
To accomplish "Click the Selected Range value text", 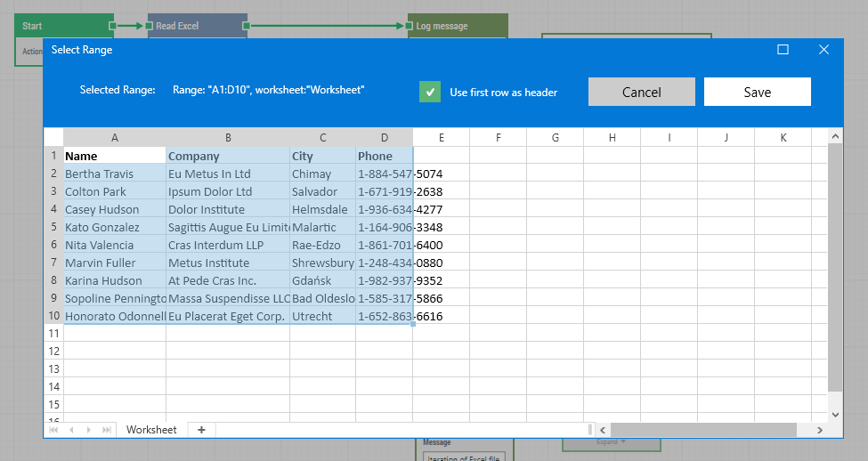I will coord(269,90).
